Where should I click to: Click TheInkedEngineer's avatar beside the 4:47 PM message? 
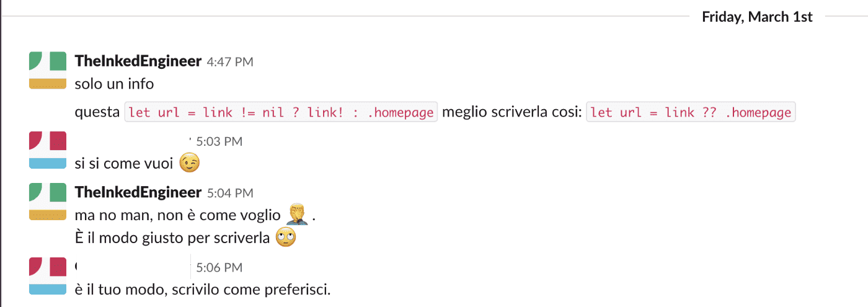pyautogui.click(x=48, y=71)
